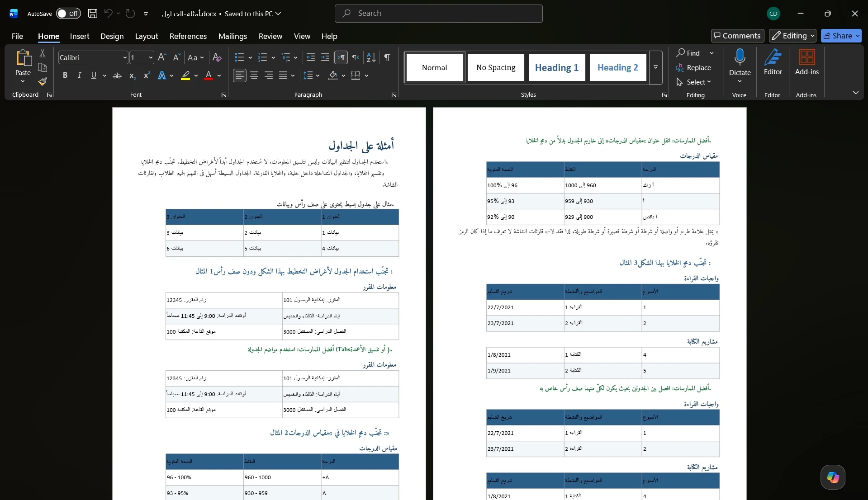
Task: Toggle Bold formatting
Action: pyautogui.click(x=65, y=75)
